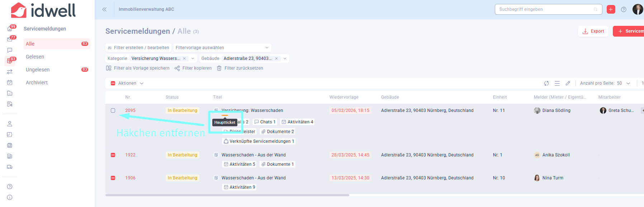Image resolution: width=644 pixels, height=207 pixels.
Task: Select the Alle menu item
Action: click(57, 44)
